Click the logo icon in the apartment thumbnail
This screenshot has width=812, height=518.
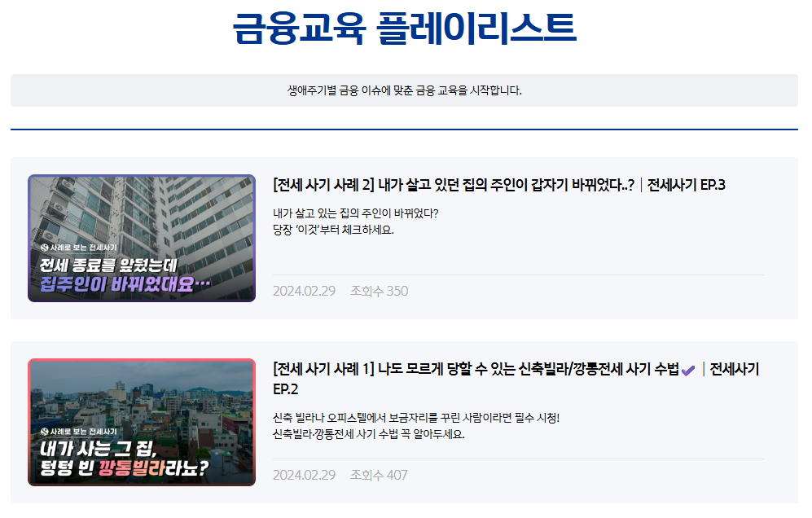(x=44, y=246)
